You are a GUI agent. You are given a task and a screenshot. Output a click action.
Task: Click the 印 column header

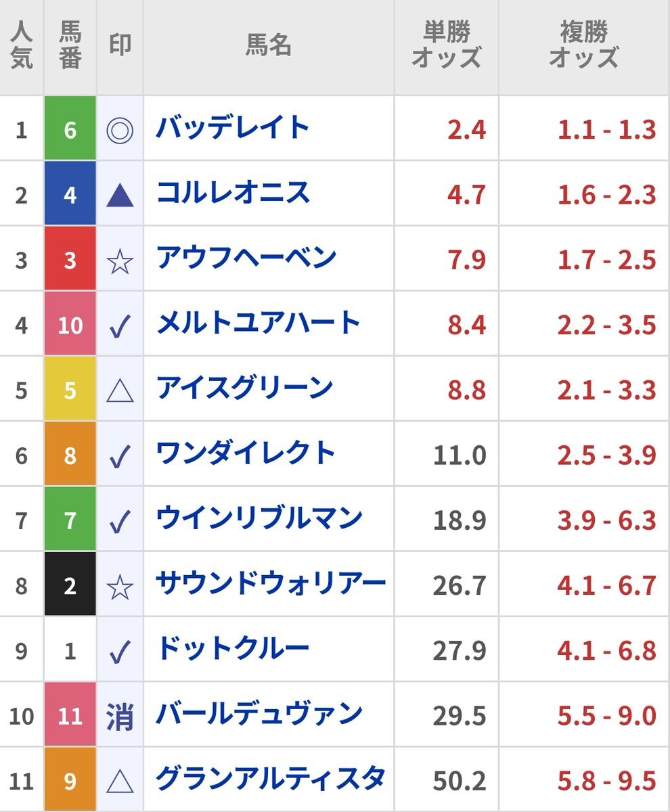pos(120,46)
